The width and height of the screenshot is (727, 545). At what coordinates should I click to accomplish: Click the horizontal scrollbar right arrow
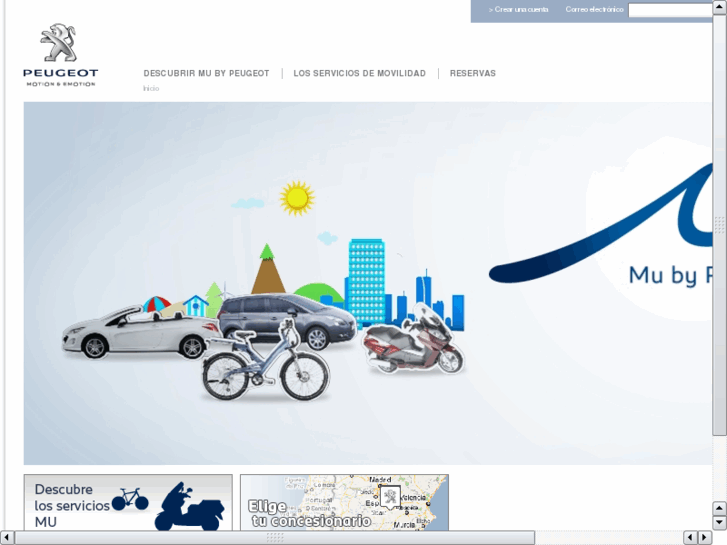[x=705, y=537]
